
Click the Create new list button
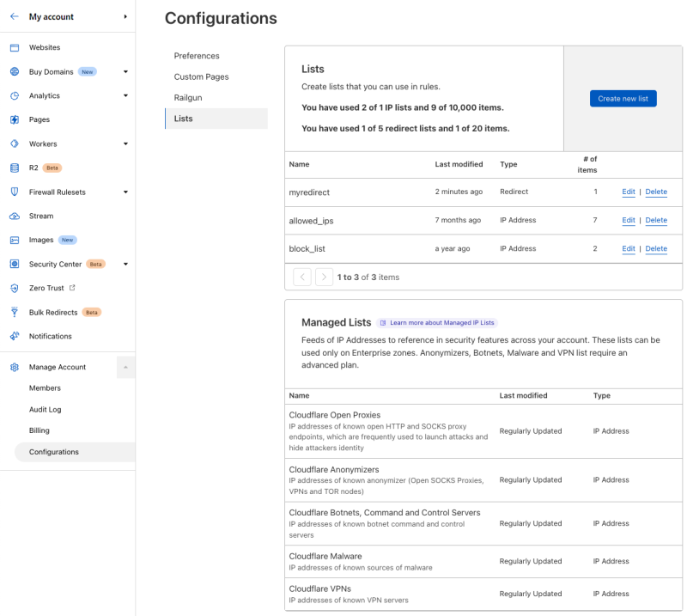click(x=623, y=98)
